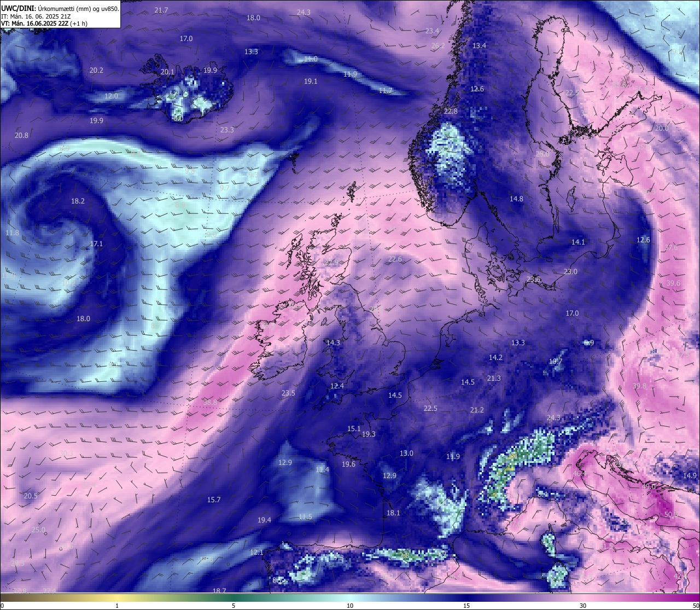700x610 pixels.
Task: Click the map value 23.3
Action: 227,130
